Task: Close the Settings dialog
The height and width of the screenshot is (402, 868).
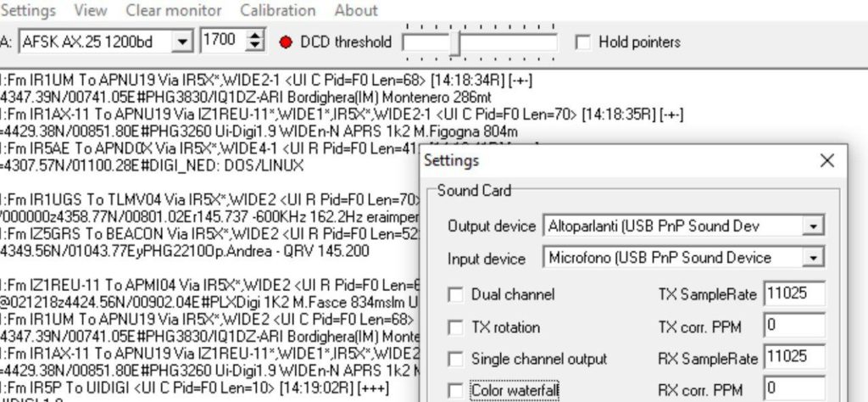Action: point(827,160)
